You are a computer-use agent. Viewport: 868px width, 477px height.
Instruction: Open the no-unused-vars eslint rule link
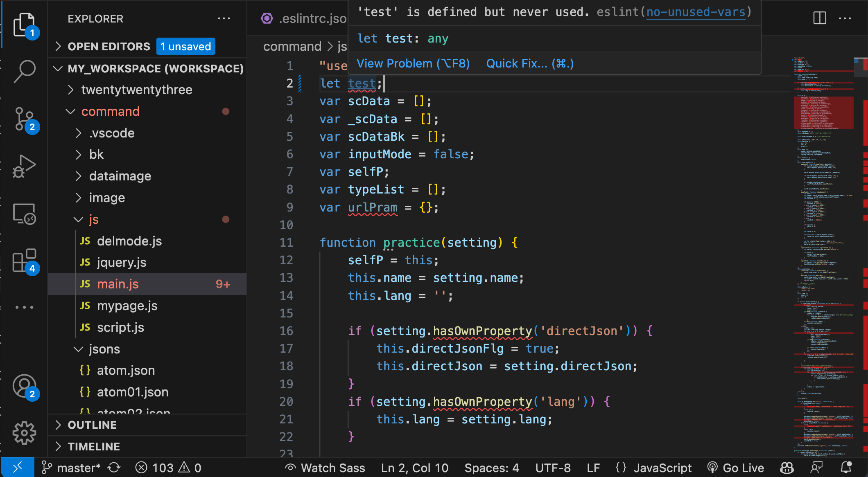point(696,12)
